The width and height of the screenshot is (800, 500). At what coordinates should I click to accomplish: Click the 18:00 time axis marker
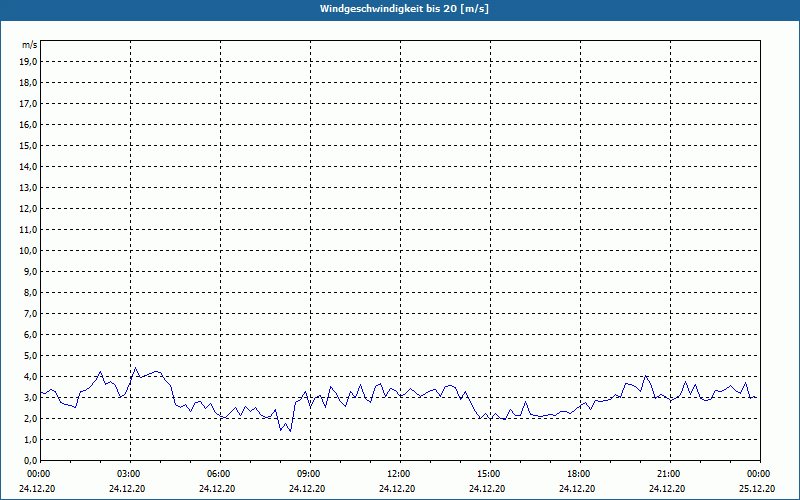(x=578, y=473)
